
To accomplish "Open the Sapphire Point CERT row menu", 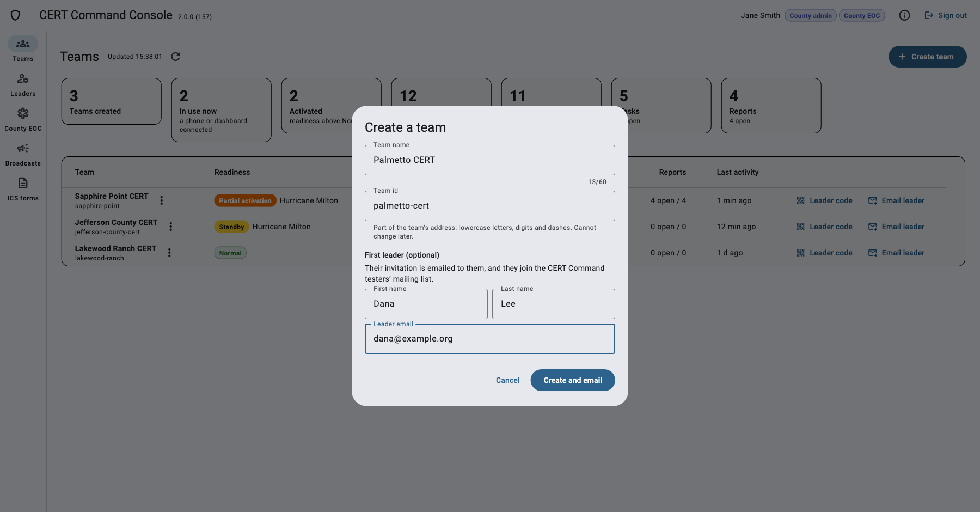I will [161, 200].
